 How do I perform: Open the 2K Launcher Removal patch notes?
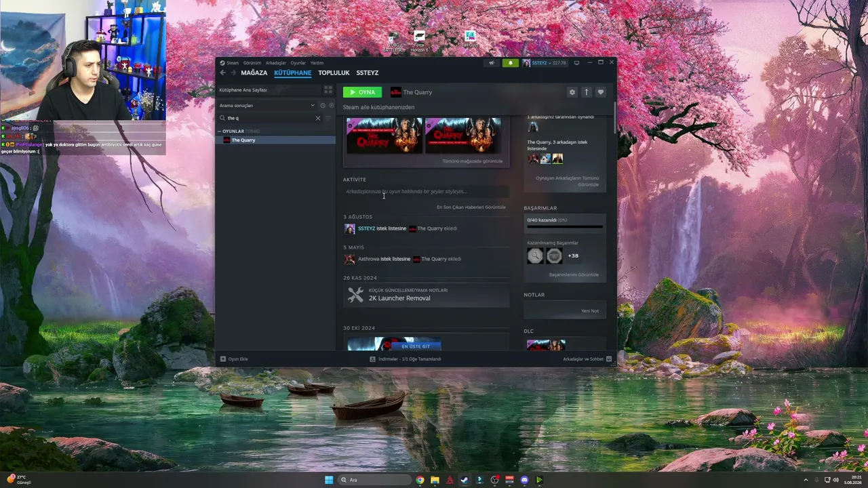tap(426, 295)
